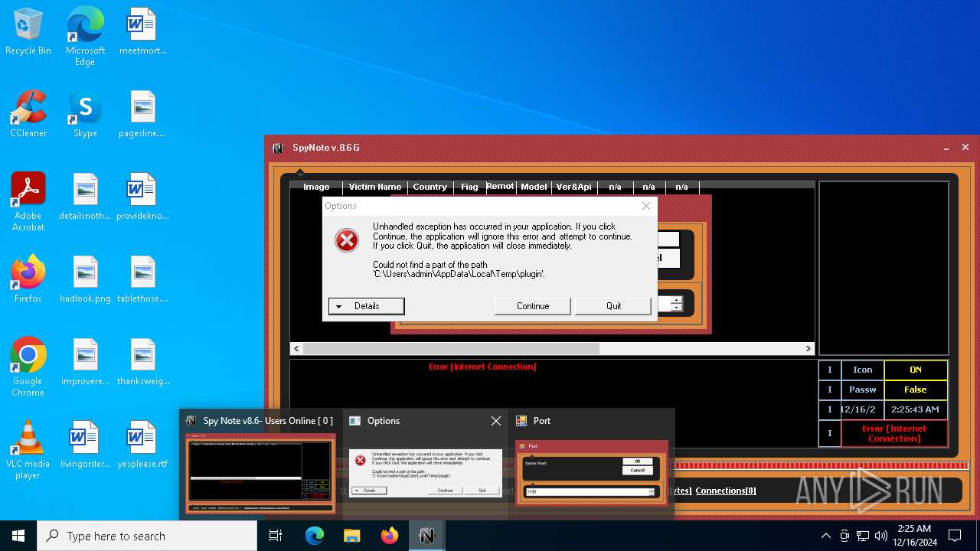Image resolution: width=980 pixels, height=551 pixels.
Task: Click the Image column header in SpyNote
Action: [316, 187]
